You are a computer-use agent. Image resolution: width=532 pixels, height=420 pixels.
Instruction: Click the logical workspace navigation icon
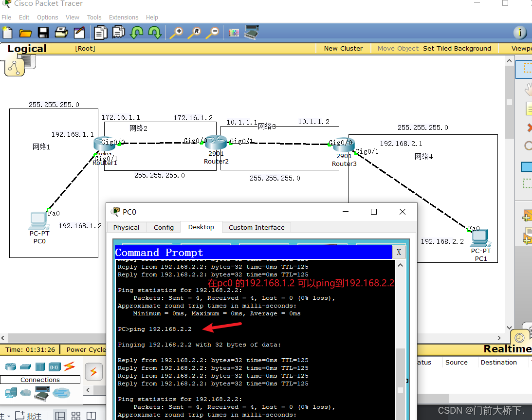click(15, 68)
